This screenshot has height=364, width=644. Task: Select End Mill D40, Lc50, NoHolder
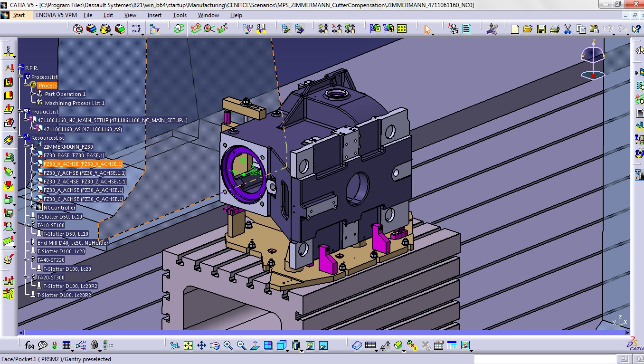point(73,243)
